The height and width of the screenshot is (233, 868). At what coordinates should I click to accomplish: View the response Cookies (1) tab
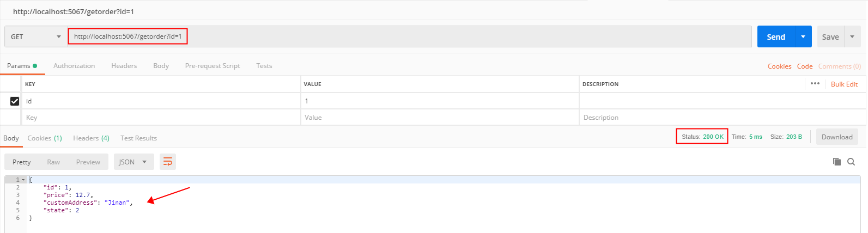45,138
